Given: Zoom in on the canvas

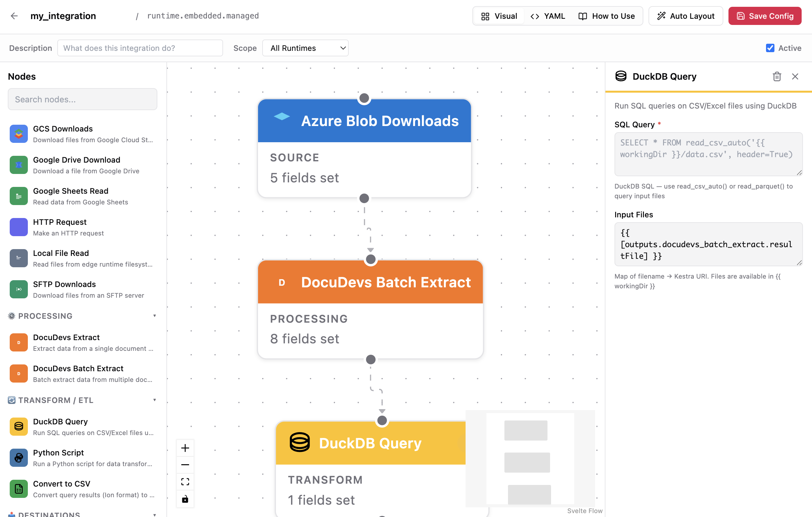Looking at the screenshot, I should (185, 448).
